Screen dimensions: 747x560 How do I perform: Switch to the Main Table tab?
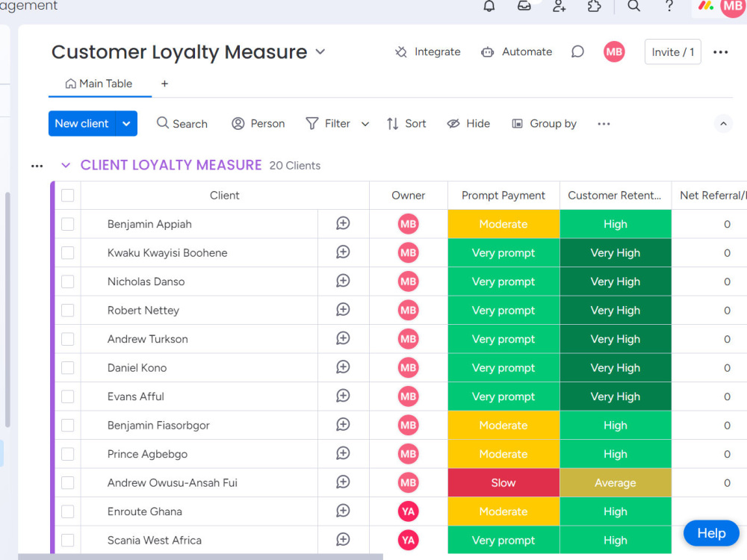(x=99, y=84)
